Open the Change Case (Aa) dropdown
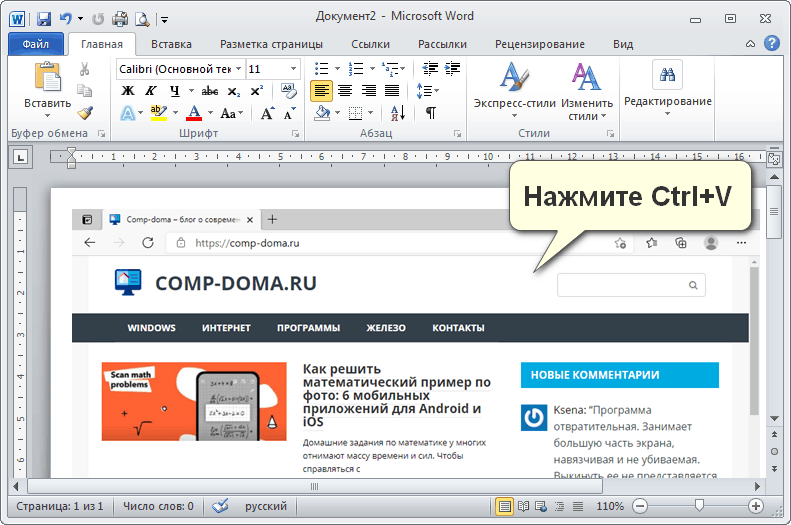 click(x=232, y=113)
